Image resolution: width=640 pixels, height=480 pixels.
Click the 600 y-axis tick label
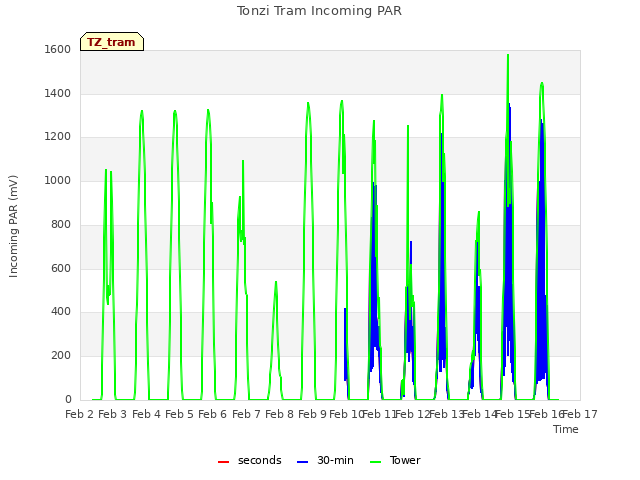click(x=61, y=269)
